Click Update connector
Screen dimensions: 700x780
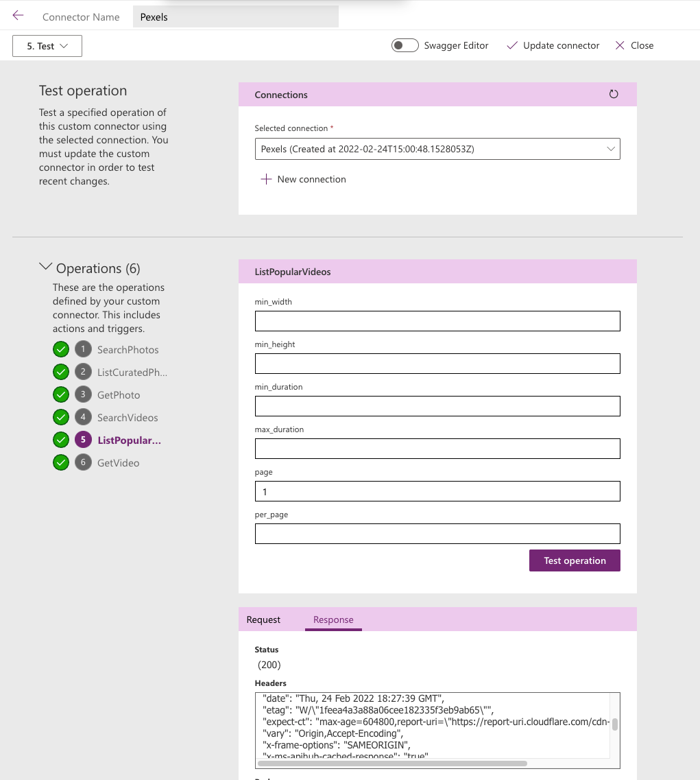coord(553,45)
